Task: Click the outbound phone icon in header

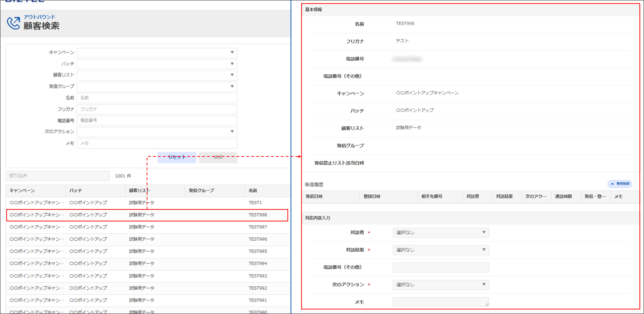Action: click(14, 23)
